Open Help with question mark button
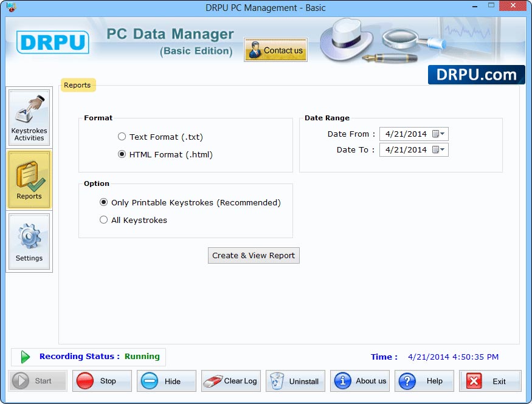The image size is (532, 404). point(424,381)
